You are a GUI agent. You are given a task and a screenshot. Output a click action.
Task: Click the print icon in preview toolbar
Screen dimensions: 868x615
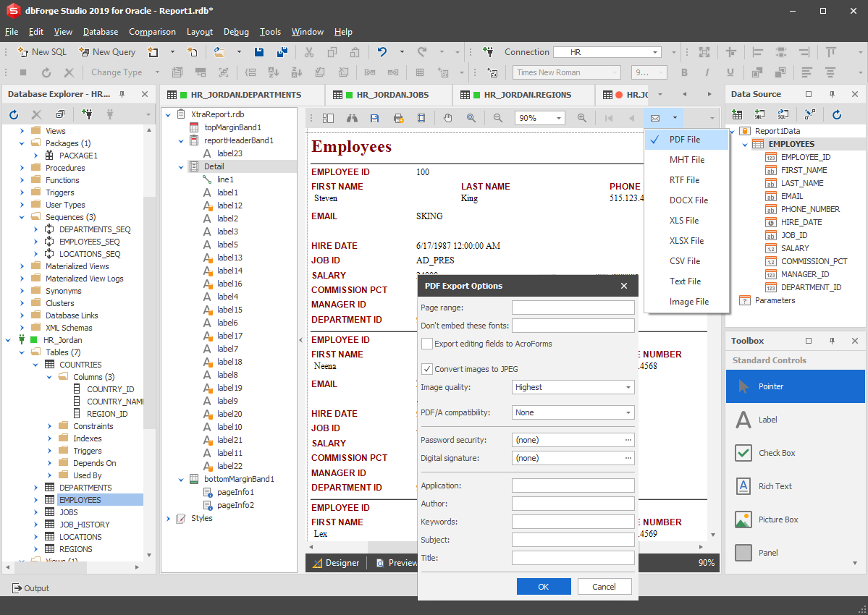click(x=398, y=118)
